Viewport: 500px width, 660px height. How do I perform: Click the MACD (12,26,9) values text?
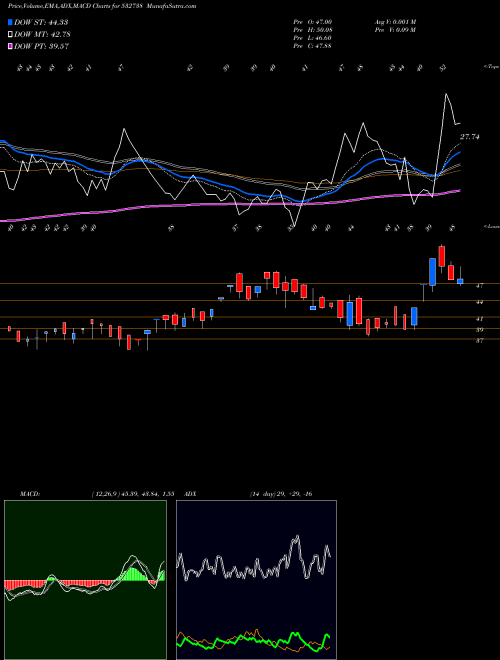tap(133, 494)
